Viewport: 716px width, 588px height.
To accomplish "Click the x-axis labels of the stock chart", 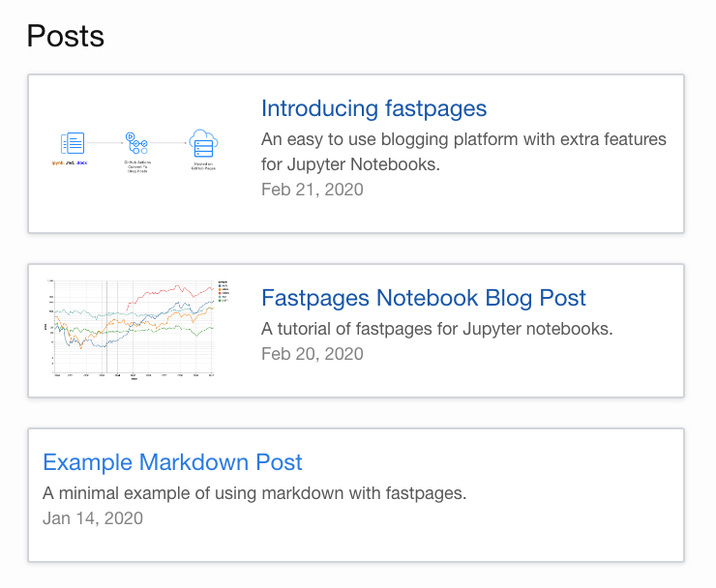I will [135, 374].
